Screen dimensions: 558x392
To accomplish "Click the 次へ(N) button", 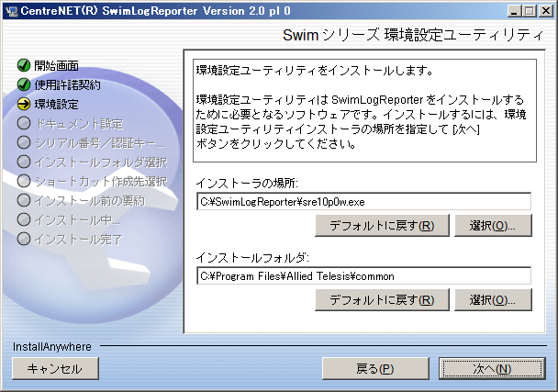I will [x=492, y=369].
